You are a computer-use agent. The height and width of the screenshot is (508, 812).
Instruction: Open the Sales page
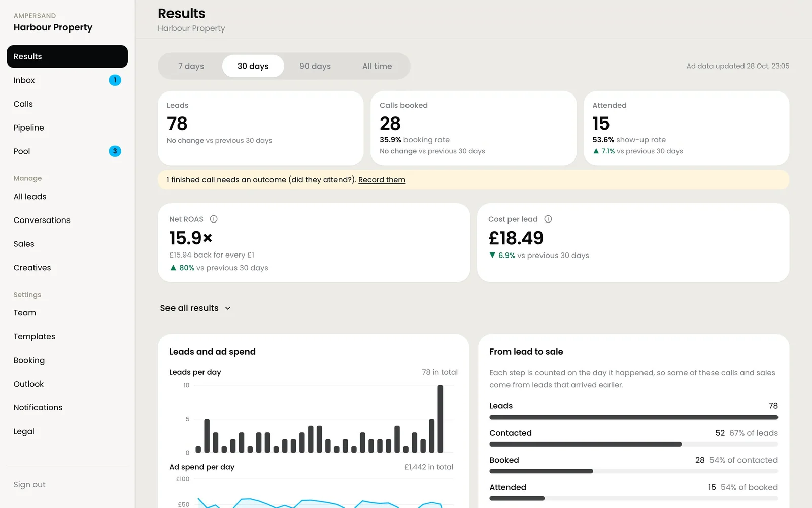click(x=67, y=244)
